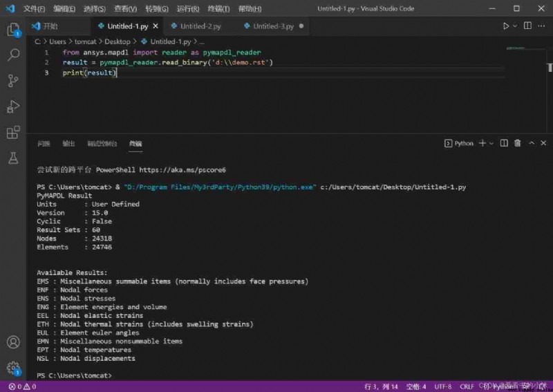The width and height of the screenshot is (553, 392).
Task: Open the Source Control view
Action: point(13,81)
